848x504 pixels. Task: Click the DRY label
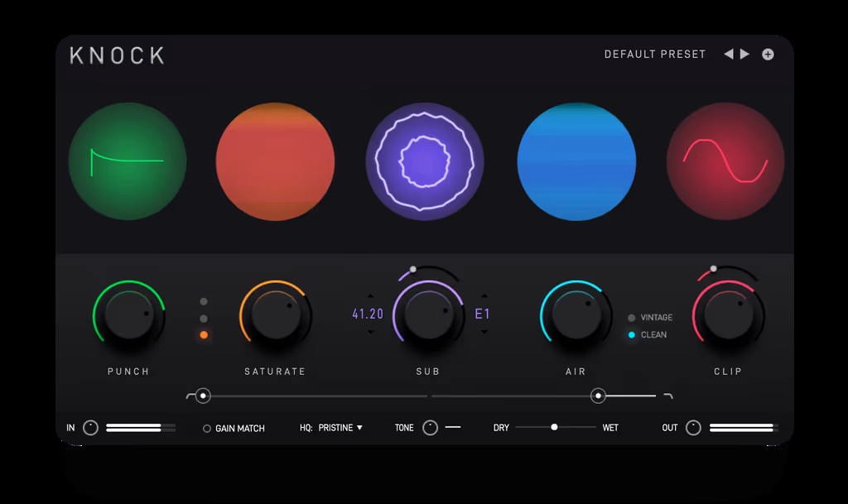(x=501, y=428)
